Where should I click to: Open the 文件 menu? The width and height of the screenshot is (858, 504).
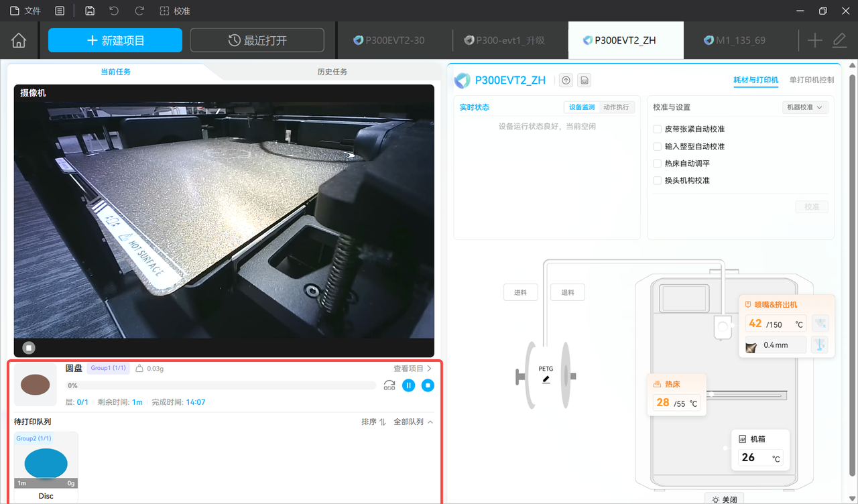pyautogui.click(x=25, y=11)
